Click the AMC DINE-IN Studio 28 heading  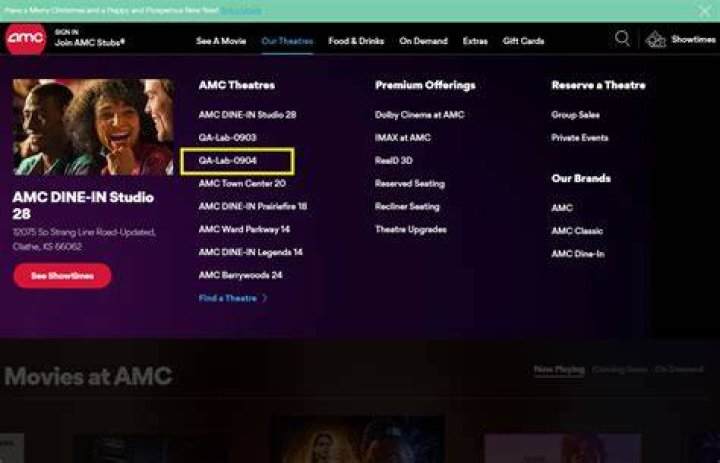click(83, 205)
